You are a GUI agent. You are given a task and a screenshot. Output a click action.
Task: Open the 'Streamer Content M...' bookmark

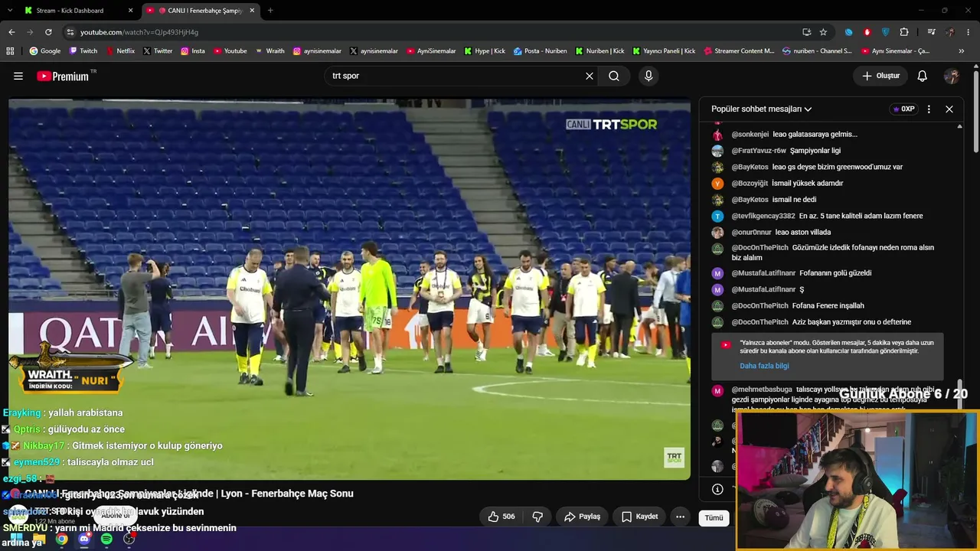(738, 51)
